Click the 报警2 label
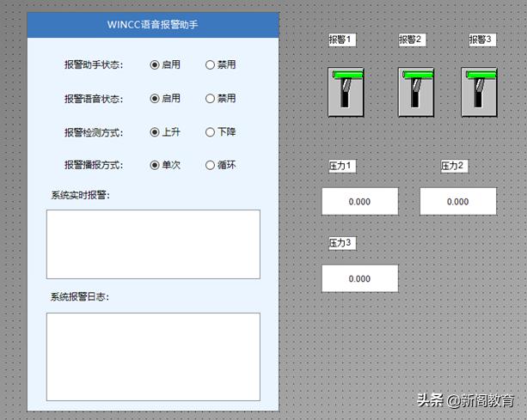527x420 pixels. click(x=413, y=40)
